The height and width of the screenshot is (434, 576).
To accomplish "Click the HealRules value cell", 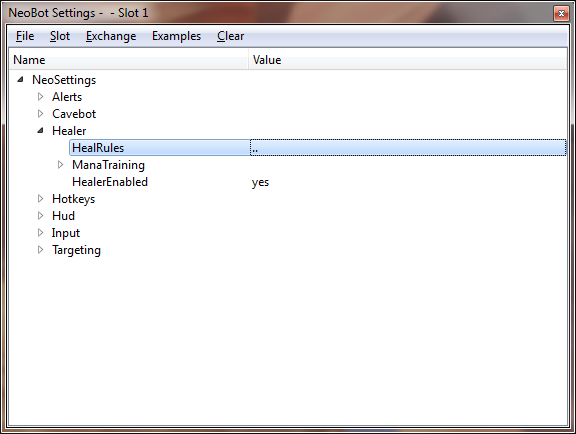I will tap(408, 148).
